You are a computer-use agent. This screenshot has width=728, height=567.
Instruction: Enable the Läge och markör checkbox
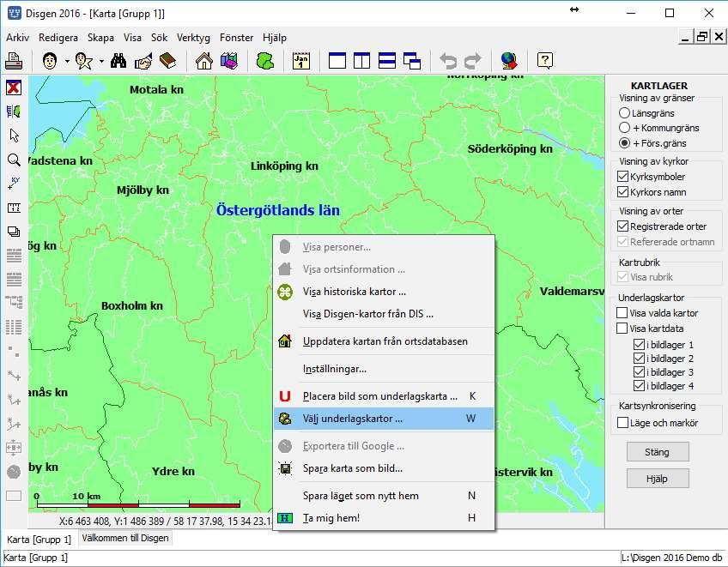pyautogui.click(x=622, y=423)
